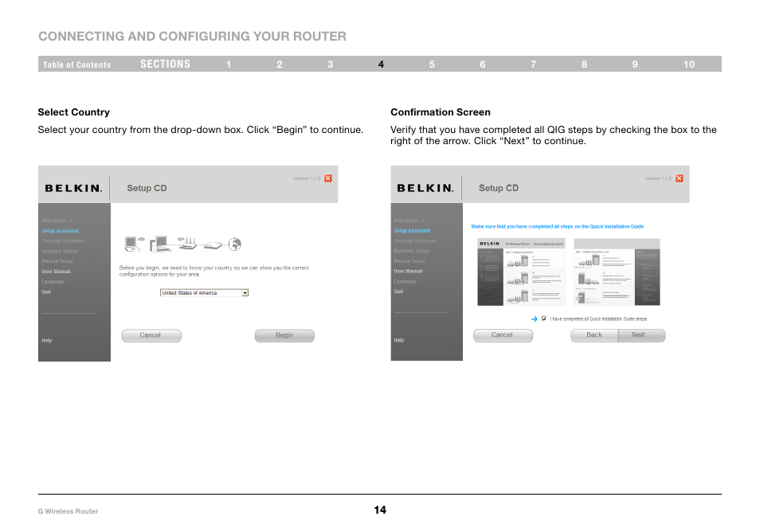
Task: Click the Back button
Action: tap(594, 334)
